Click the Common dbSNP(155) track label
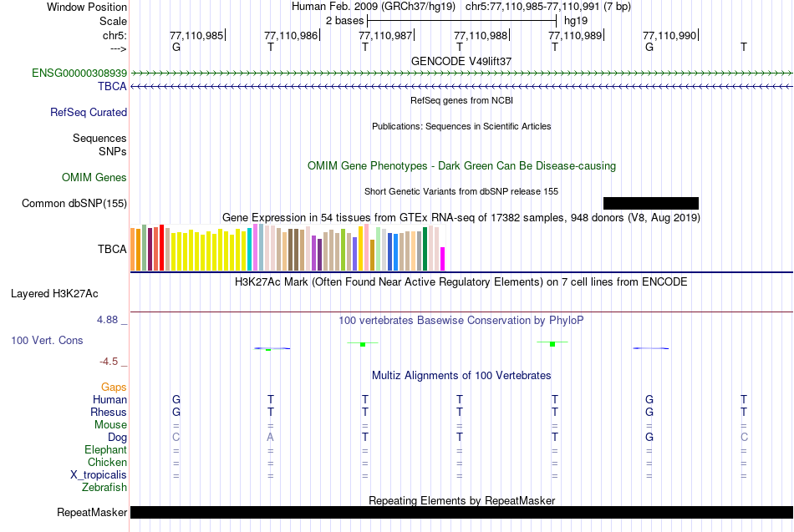The height and width of the screenshot is (532, 794). 74,203
